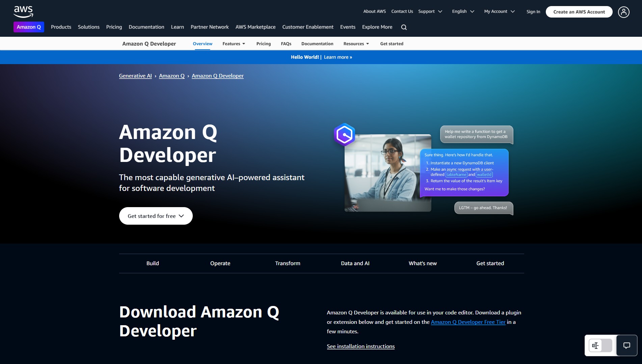Open the chat bubble icon
This screenshot has width=642, height=364.
tap(627, 345)
